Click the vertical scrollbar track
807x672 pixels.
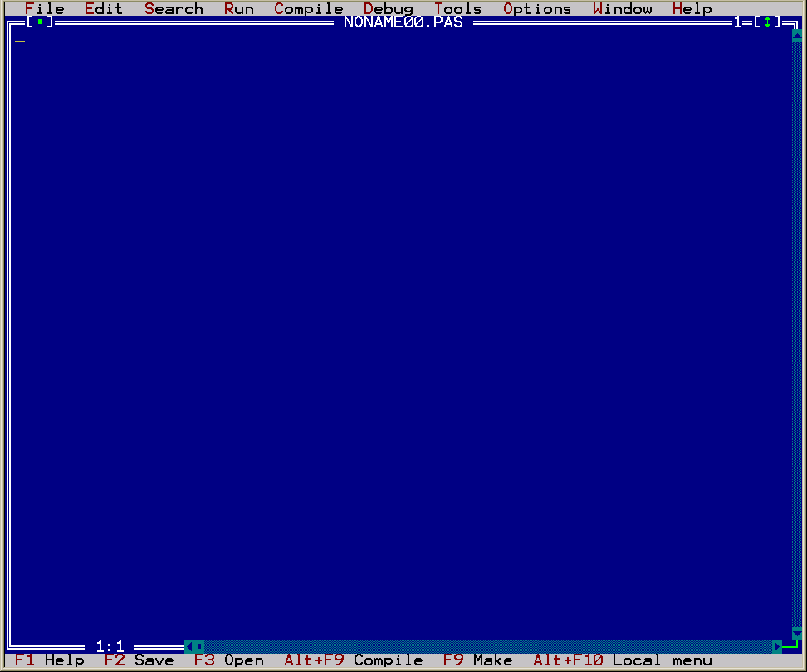click(x=797, y=335)
